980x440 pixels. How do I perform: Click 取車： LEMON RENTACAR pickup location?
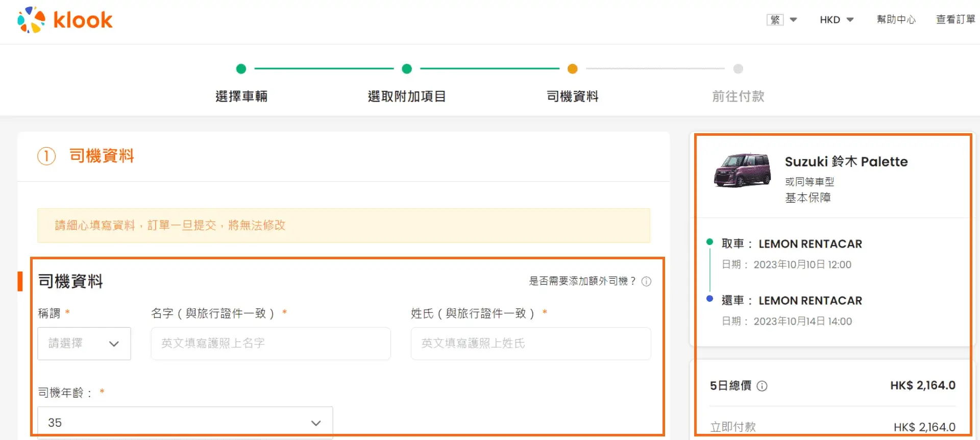(x=792, y=244)
